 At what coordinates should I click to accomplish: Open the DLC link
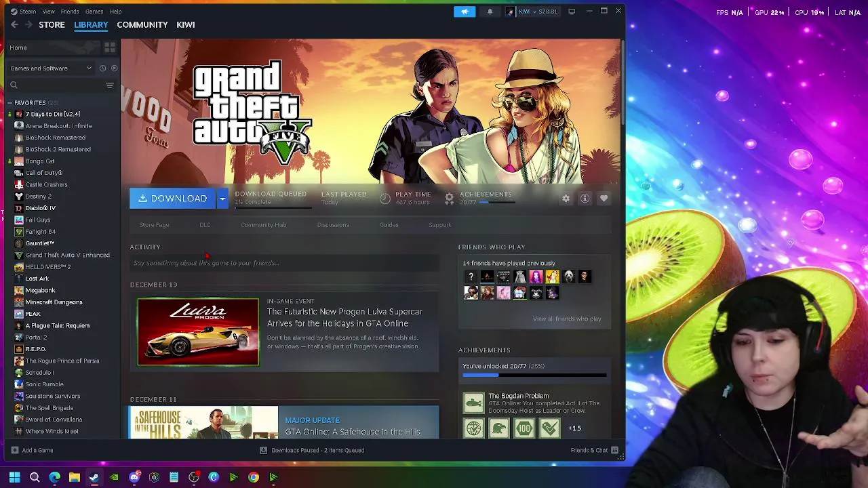(205, 225)
